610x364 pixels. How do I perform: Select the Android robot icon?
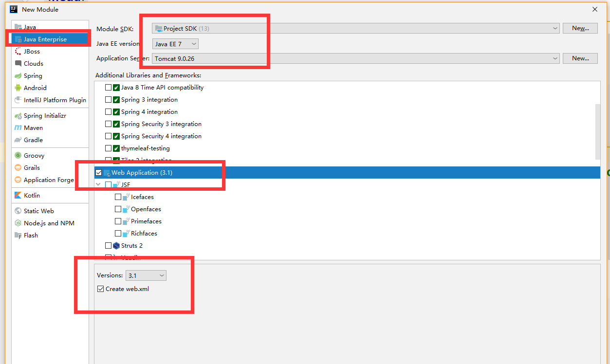18,88
